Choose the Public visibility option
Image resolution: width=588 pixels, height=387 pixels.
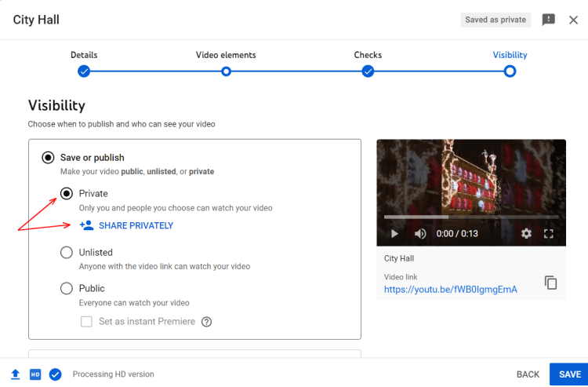pos(67,288)
